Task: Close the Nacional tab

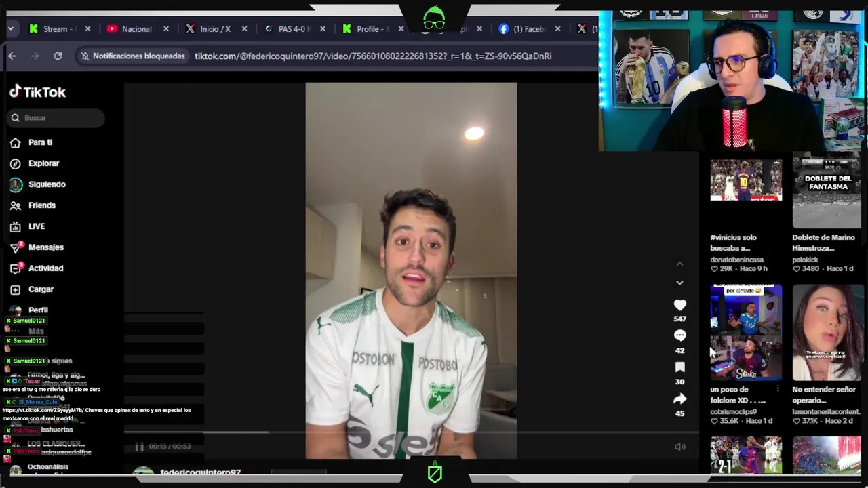Action: pos(166,29)
